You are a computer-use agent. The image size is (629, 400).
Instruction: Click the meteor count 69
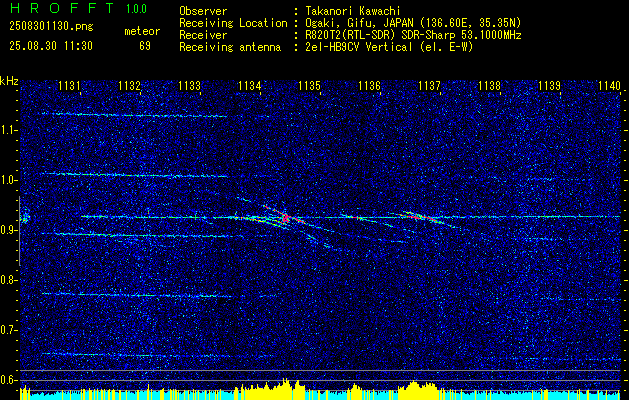(145, 46)
